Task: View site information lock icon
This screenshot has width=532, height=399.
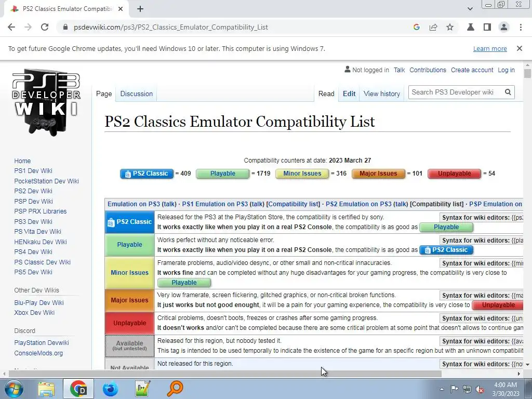Action: [x=65, y=27]
